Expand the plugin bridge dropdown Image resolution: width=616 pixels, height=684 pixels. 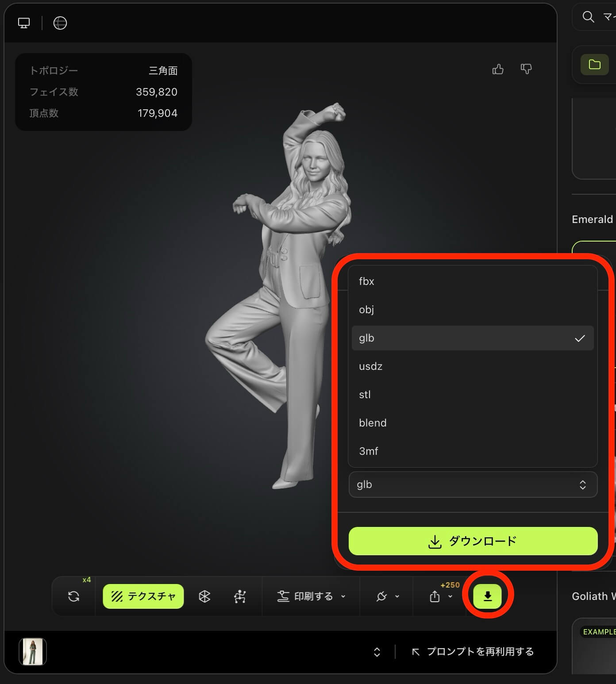pyautogui.click(x=387, y=596)
